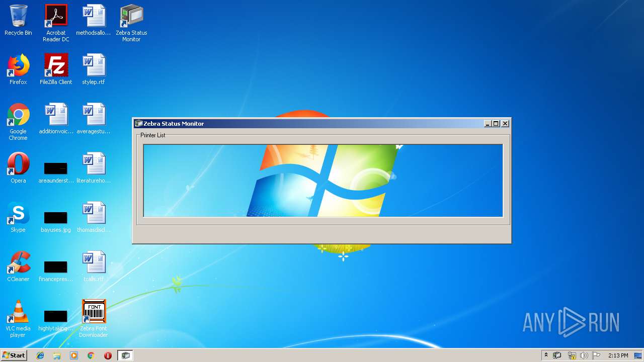Screen dimensions: 644x362
Task: Open Action Center flag icon
Action: pyautogui.click(x=596, y=355)
